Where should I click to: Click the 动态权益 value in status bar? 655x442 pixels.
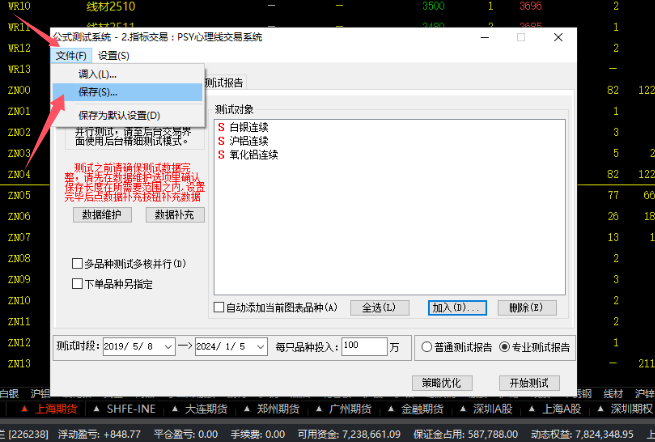[604, 434]
